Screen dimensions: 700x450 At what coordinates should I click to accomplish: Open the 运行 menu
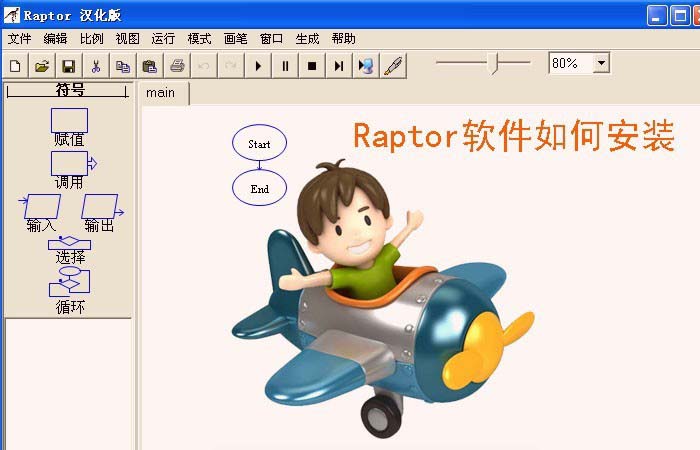[163, 39]
